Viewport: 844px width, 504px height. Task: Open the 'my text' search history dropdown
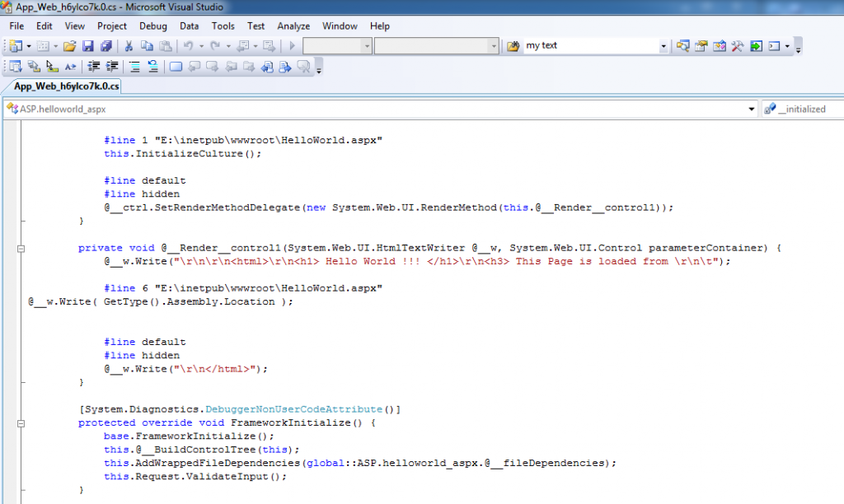coord(664,45)
